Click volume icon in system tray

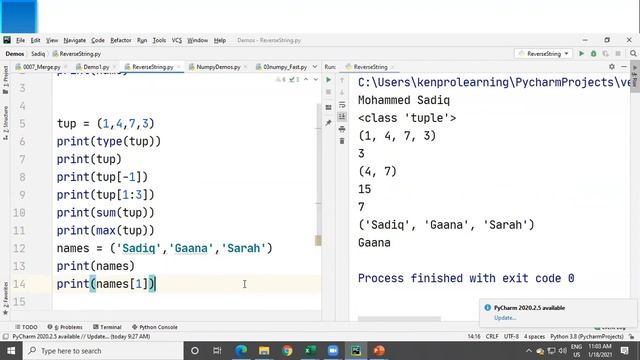tap(562, 351)
